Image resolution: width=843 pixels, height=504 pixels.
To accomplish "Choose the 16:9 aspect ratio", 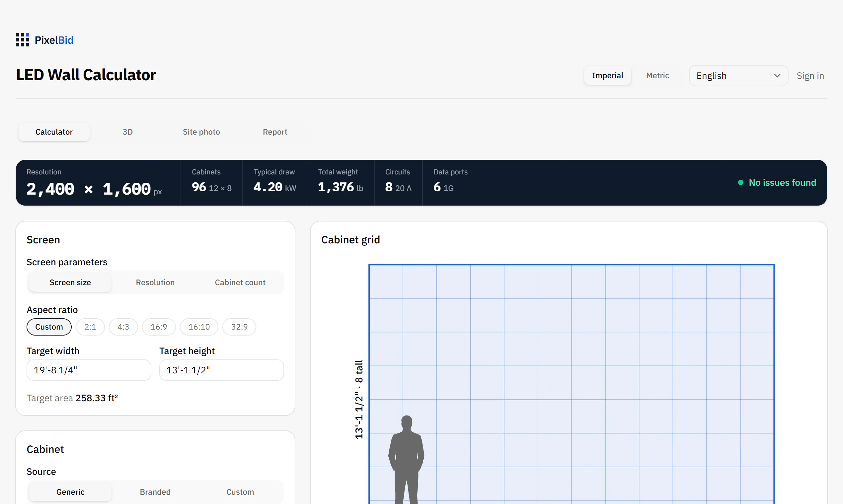I will (x=159, y=327).
